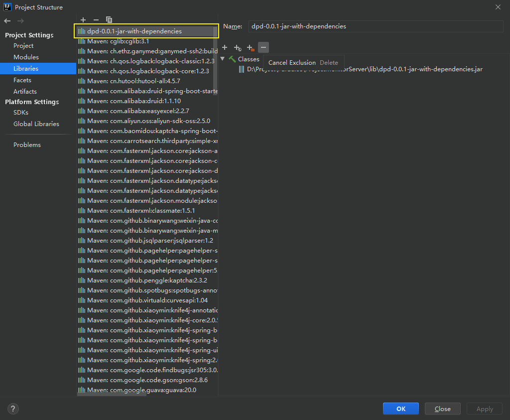Viewport: 510px width, 420px height.
Task: Open the Modules section
Action: tap(26, 57)
